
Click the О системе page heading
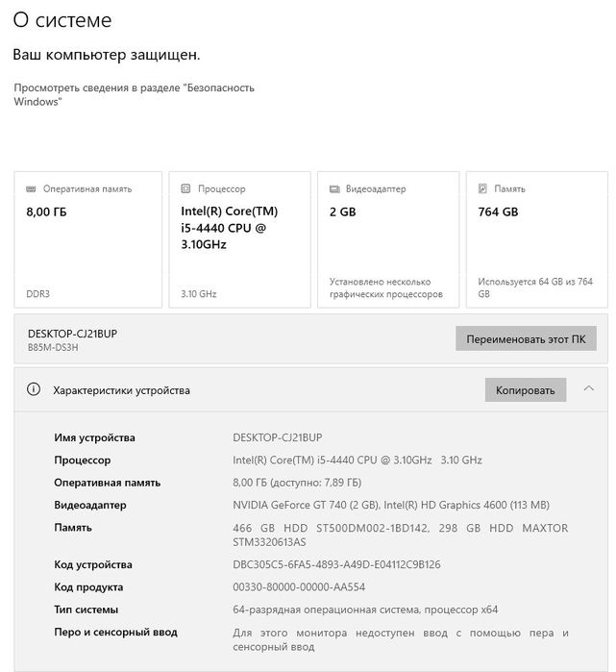pos(62,20)
